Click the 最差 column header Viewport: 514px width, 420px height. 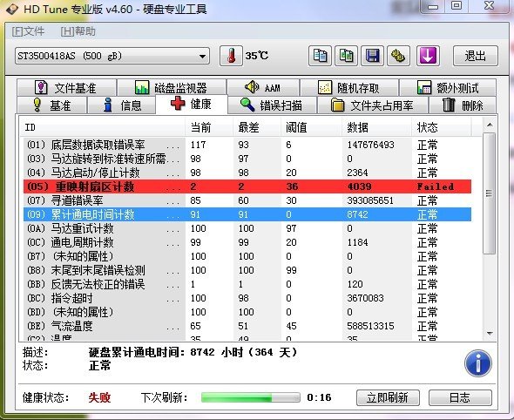tap(257, 127)
